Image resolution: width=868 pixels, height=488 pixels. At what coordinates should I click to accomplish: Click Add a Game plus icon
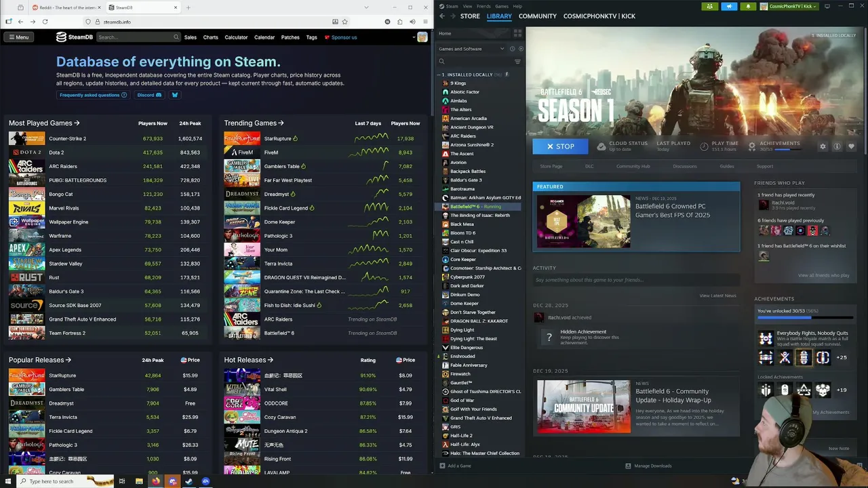[442, 466]
